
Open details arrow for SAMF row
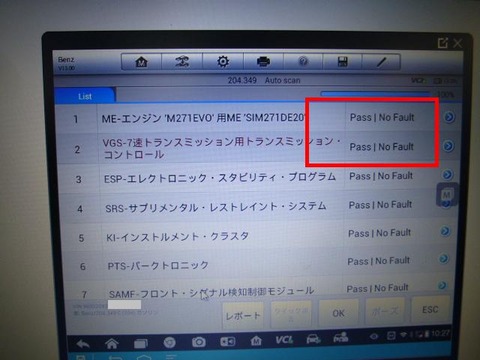[x=442, y=285]
